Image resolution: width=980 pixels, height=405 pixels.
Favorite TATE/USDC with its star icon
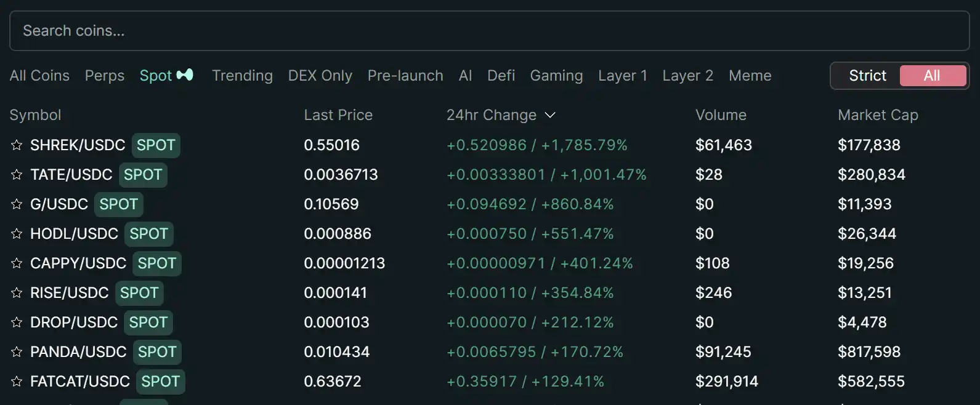[x=17, y=175]
